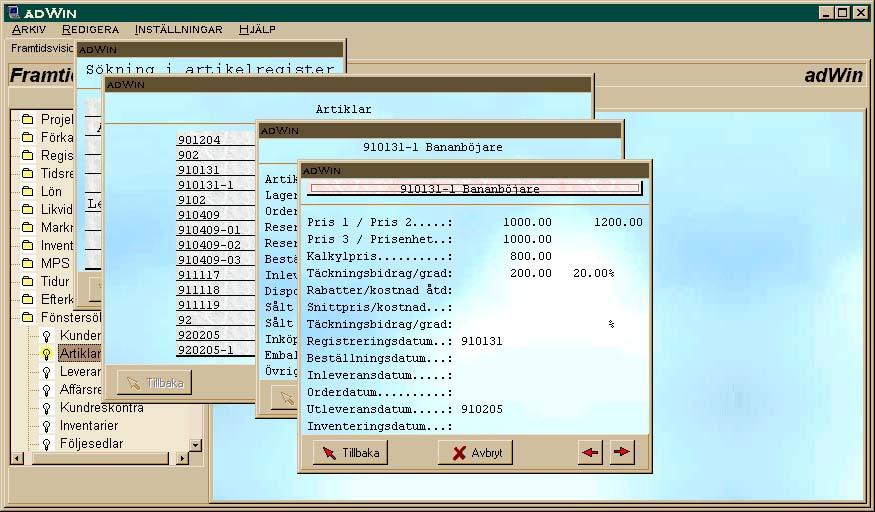Open the Lön tree item
Screen dimensions: 875x512
(x=51, y=191)
